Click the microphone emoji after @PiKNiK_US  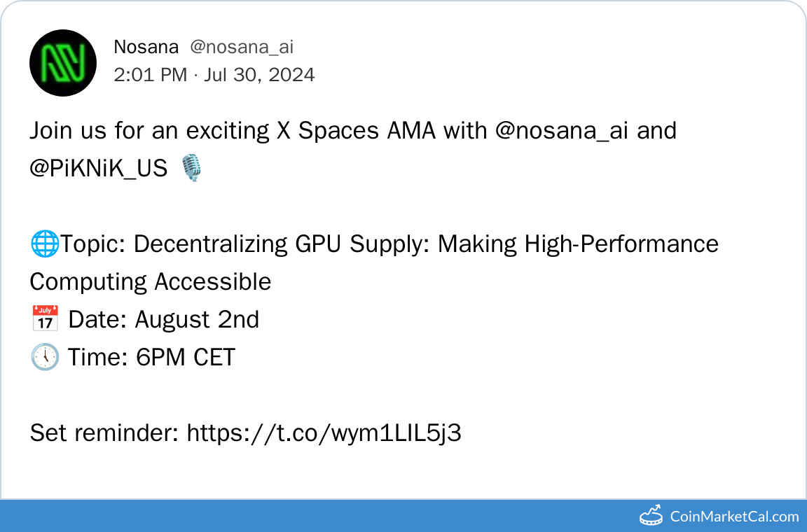tap(191, 168)
